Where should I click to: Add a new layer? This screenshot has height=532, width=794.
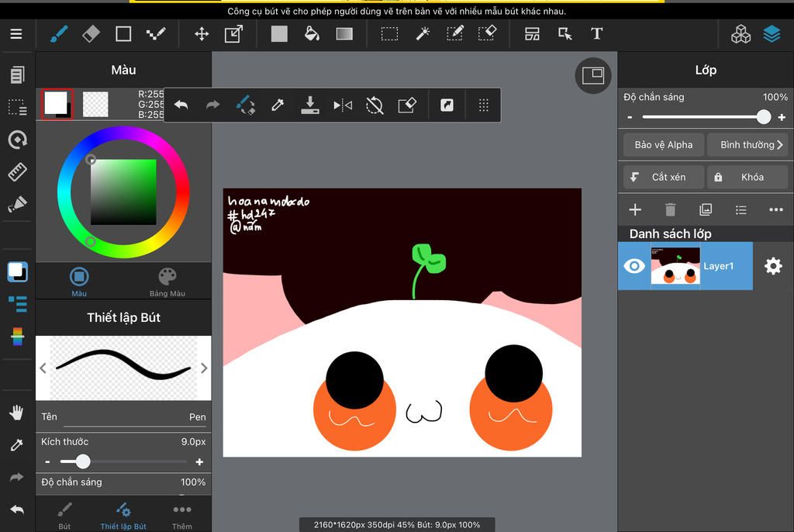click(x=635, y=209)
